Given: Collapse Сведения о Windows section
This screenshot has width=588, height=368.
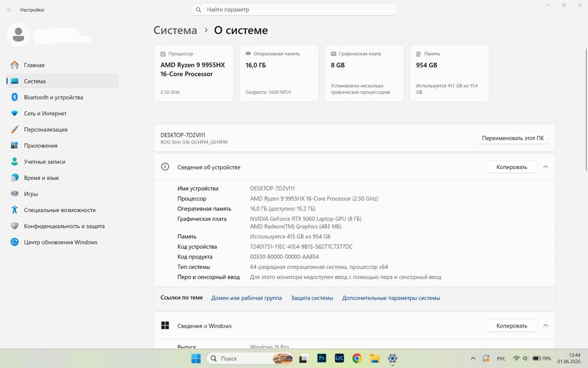Looking at the screenshot, I should [546, 326].
